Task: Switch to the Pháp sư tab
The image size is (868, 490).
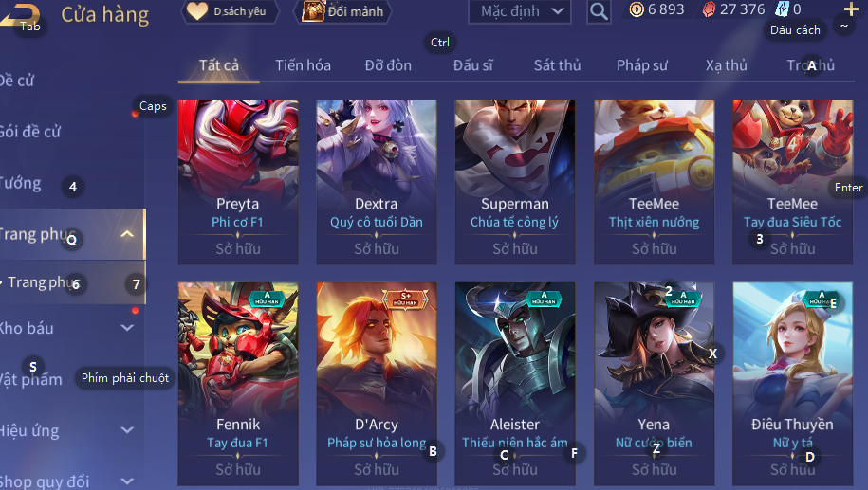Action: (642, 65)
